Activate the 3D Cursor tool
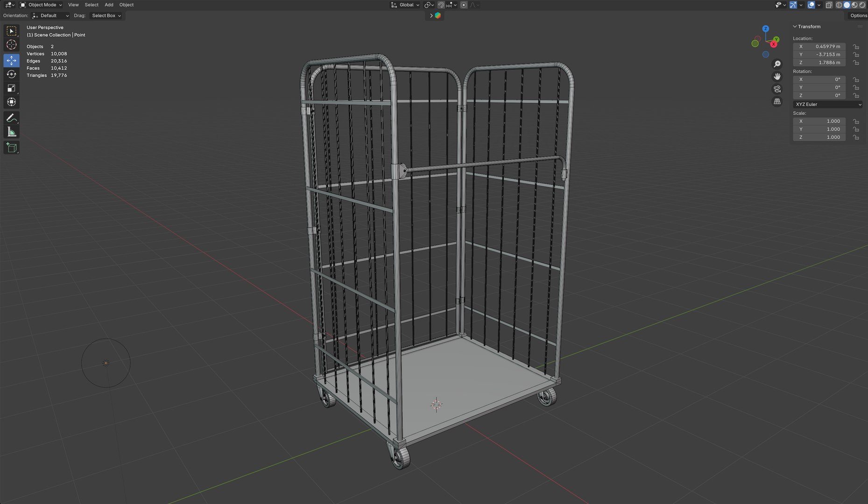The width and height of the screenshot is (868, 504). click(x=12, y=45)
